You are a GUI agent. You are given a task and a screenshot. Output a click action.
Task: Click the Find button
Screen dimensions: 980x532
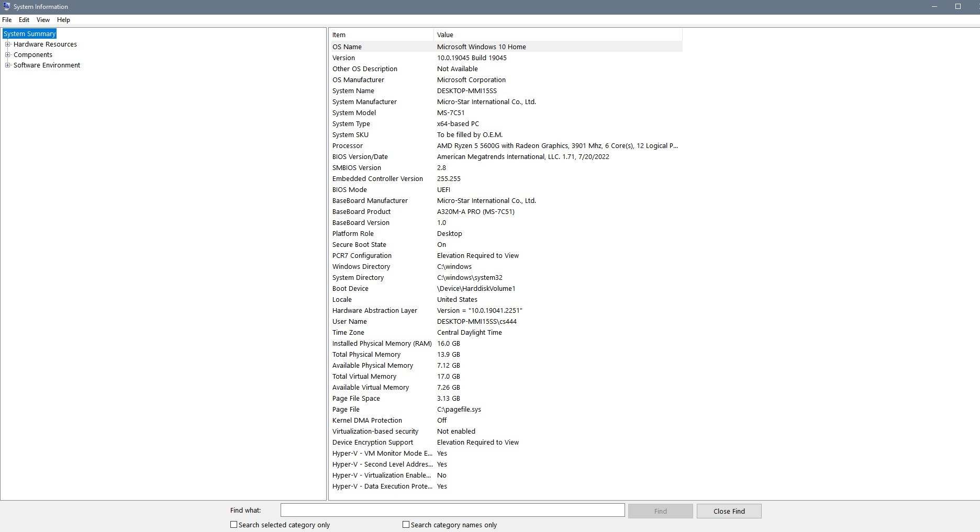click(x=660, y=511)
